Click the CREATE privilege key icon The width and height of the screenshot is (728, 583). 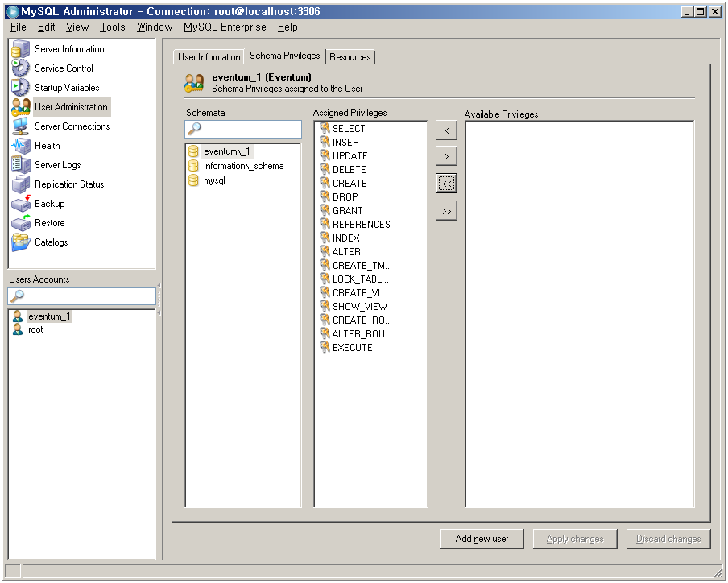[x=325, y=183]
